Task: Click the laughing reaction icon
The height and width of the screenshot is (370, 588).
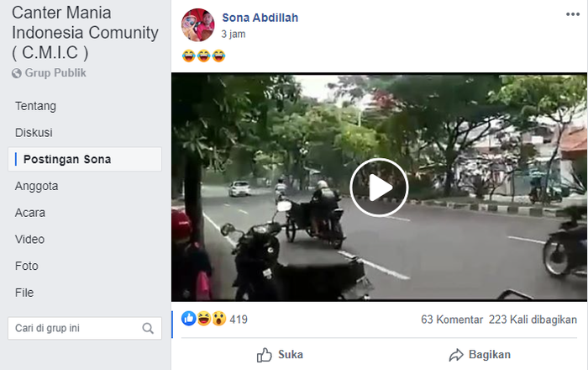Action: (203, 319)
